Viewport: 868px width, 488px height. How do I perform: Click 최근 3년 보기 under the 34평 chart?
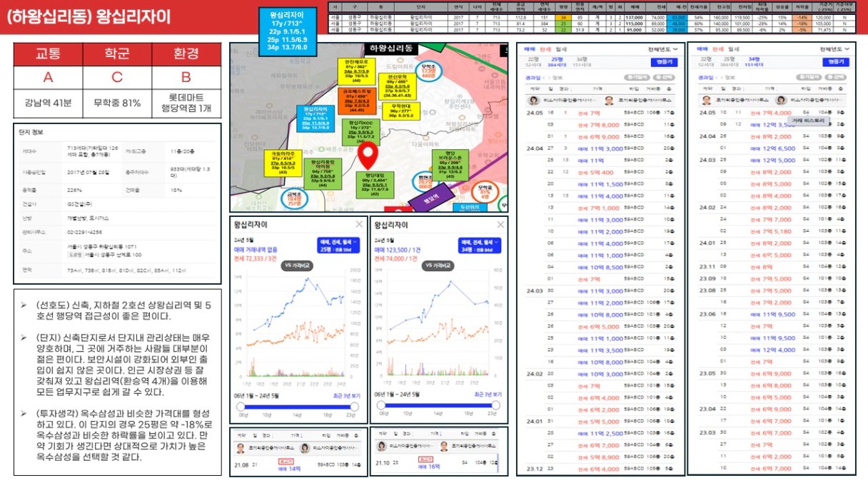coord(487,395)
